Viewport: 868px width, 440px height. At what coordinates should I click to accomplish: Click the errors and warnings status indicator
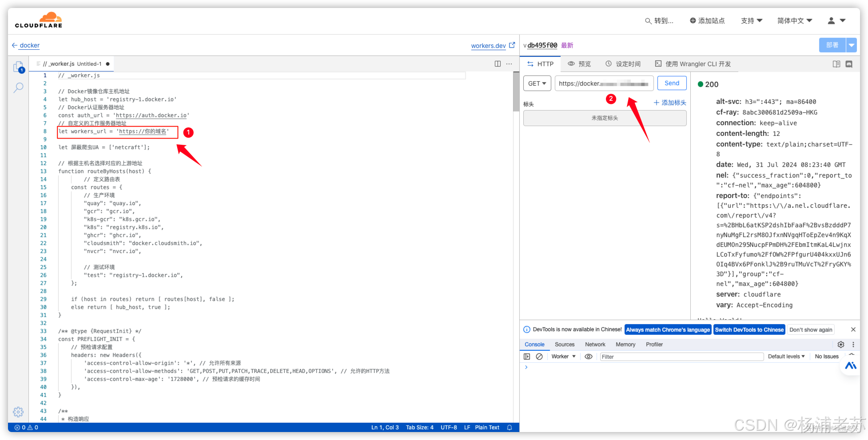tap(26, 428)
